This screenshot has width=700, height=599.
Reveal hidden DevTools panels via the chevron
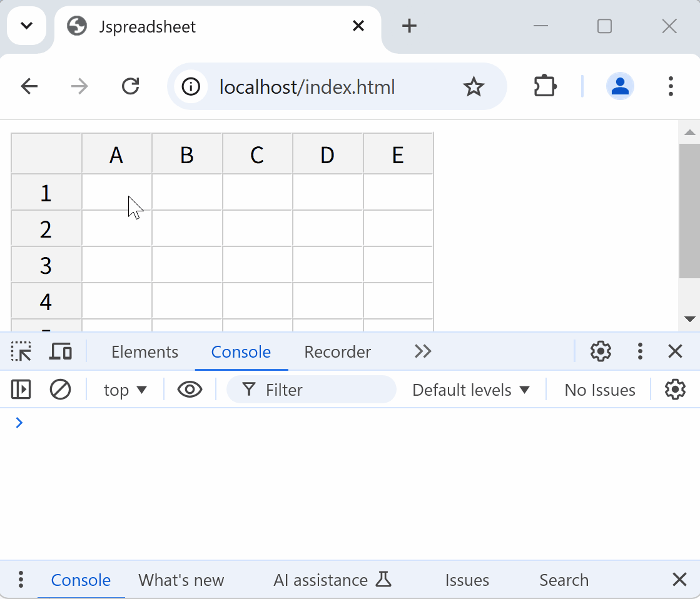tap(422, 351)
